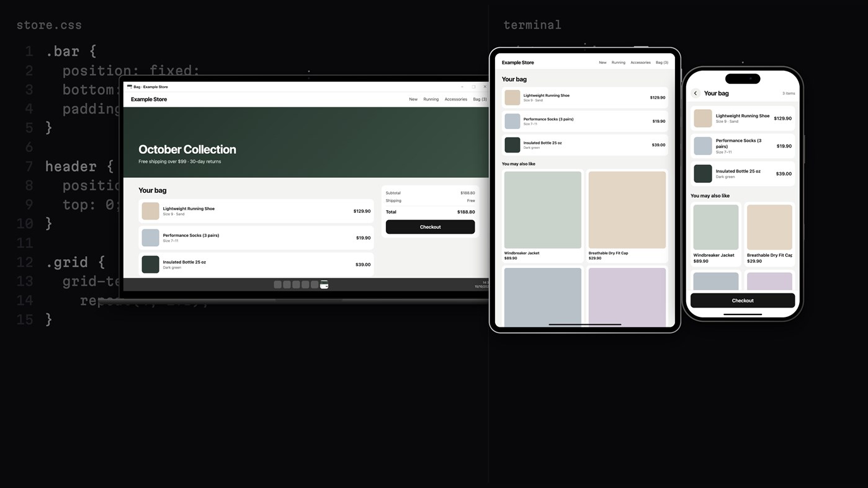Click Example Store logo on the laptop
868x488 pixels.
tap(149, 99)
